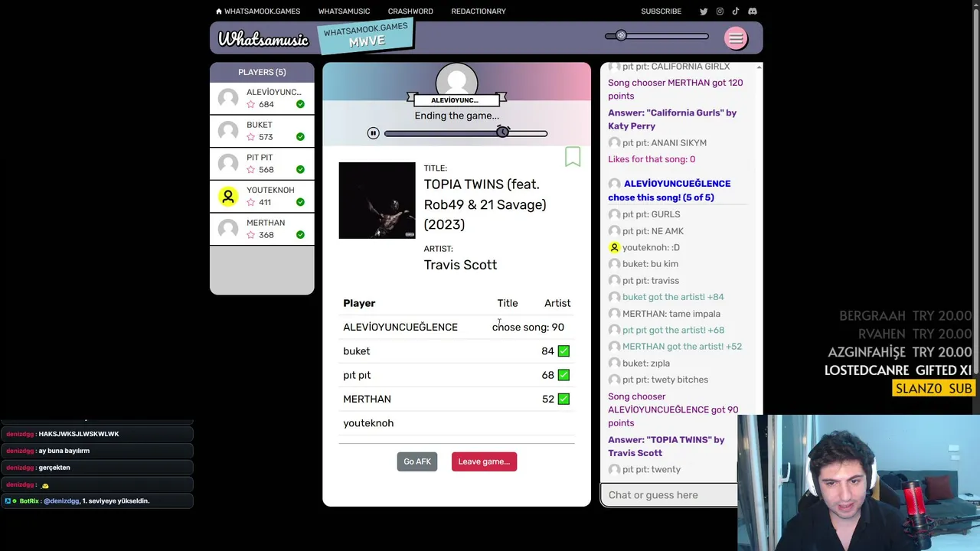Click the green artist checkmark in pıt pıt's row

click(563, 375)
